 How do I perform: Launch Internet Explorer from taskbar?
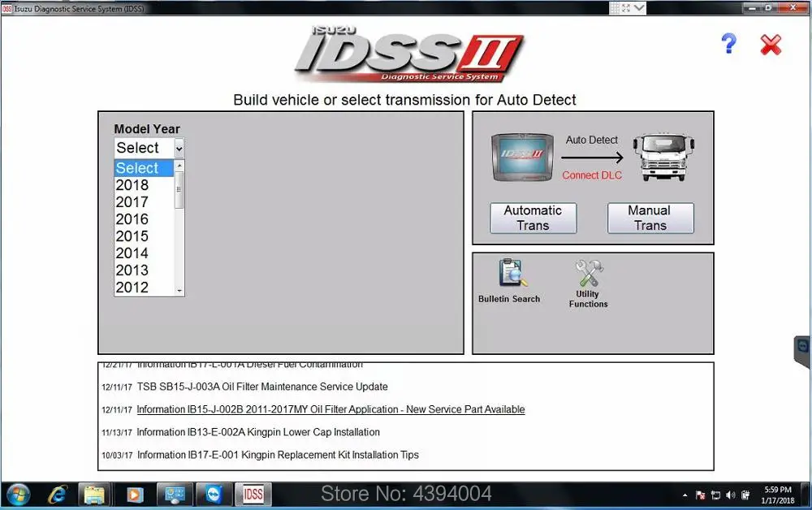[57, 495]
